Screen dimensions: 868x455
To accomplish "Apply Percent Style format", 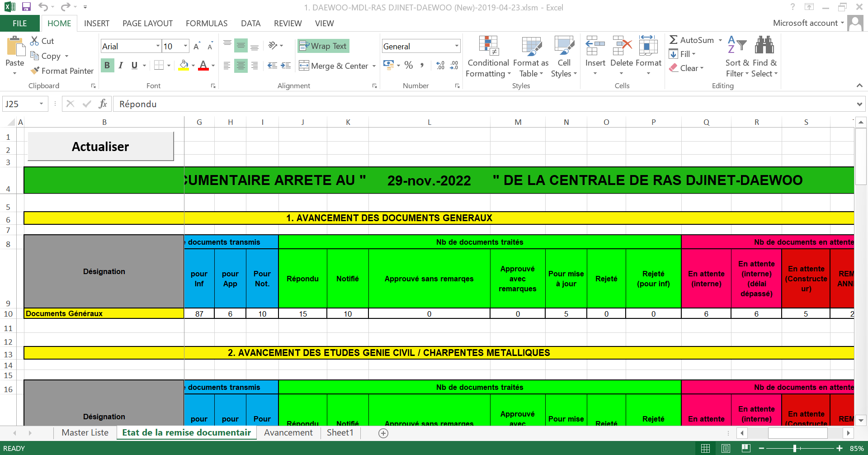I will coord(409,65).
